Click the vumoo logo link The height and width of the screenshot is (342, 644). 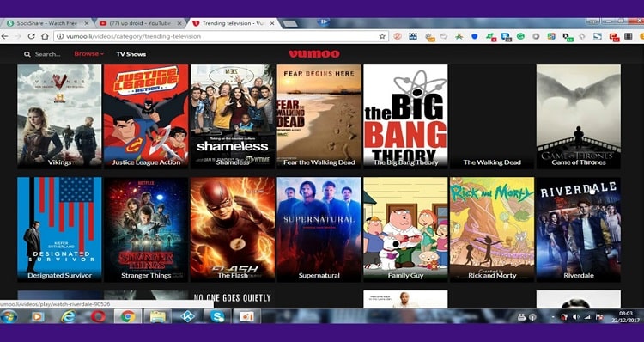tap(314, 54)
